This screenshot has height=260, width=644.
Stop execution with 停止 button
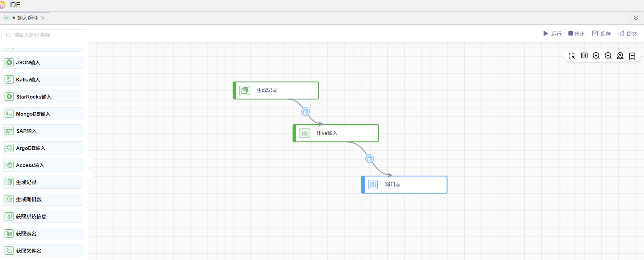click(x=576, y=34)
